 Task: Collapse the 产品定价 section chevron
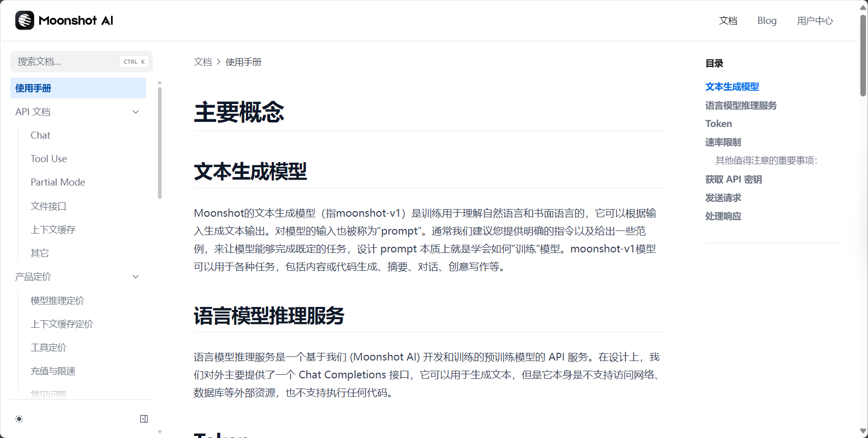coord(136,277)
